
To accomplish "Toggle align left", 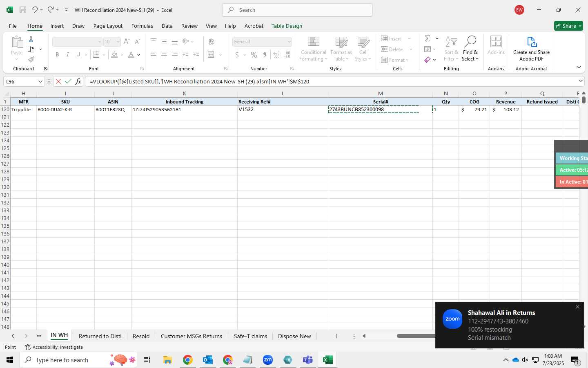I will (154, 55).
